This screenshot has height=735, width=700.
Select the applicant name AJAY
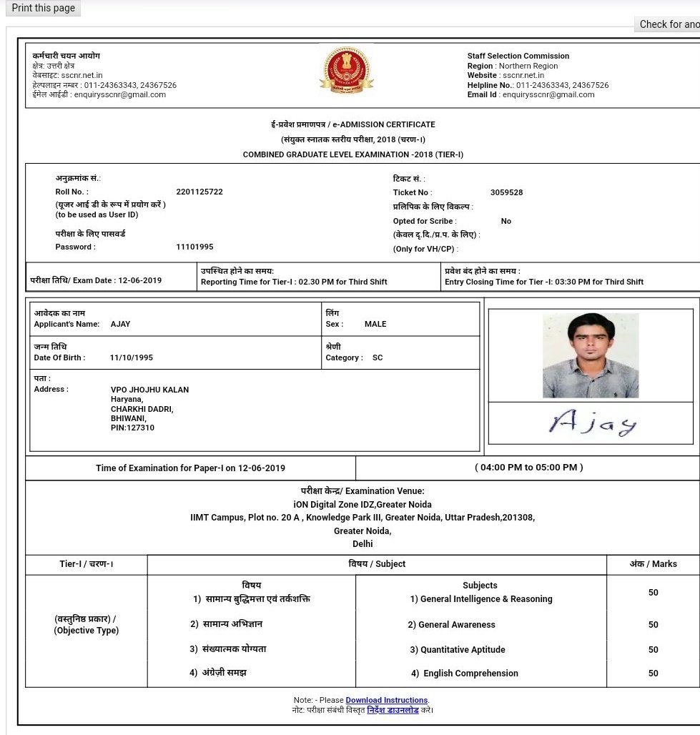[121, 324]
